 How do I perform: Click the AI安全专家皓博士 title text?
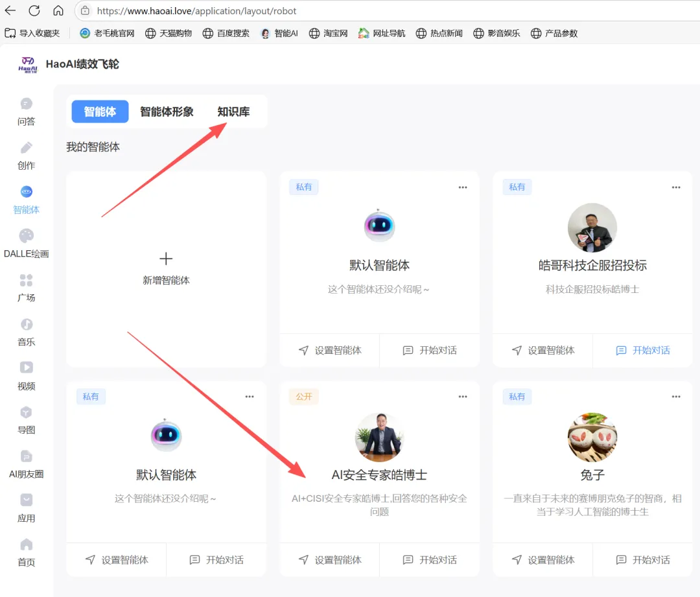pyautogui.click(x=379, y=474)
